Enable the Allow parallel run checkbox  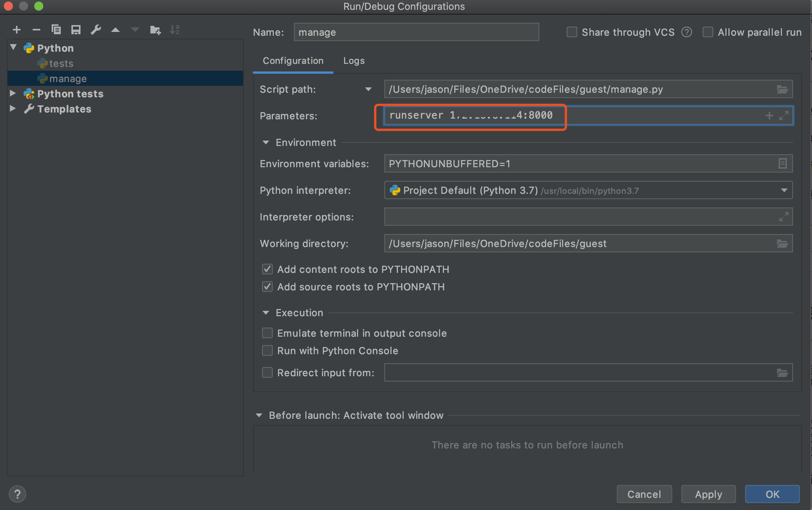[x=708, y=32]
